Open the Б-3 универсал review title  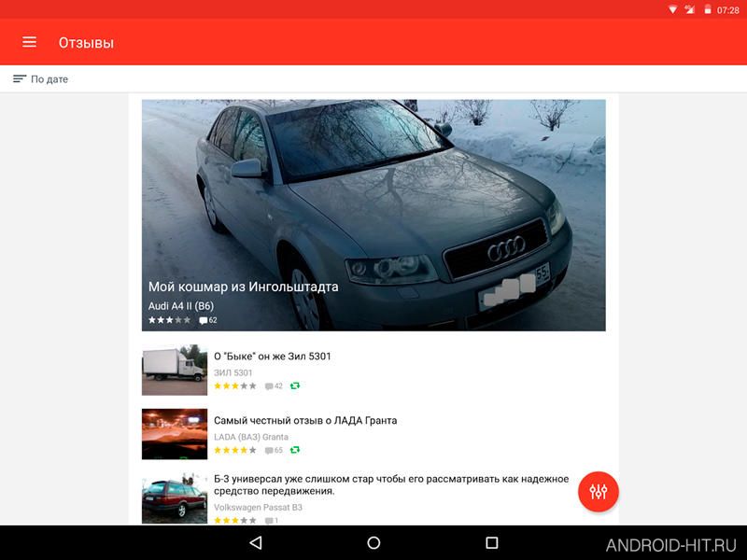391,484
